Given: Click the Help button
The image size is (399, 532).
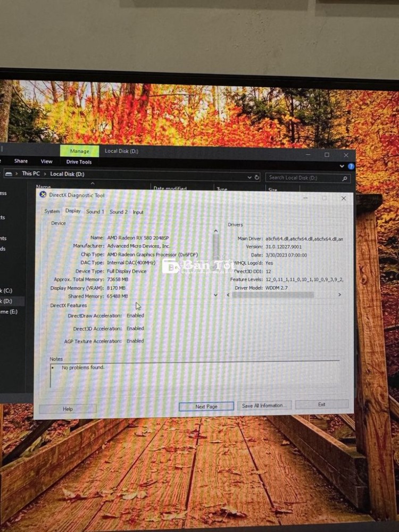Looking at the screenshot, I should (x=68, y=409).
